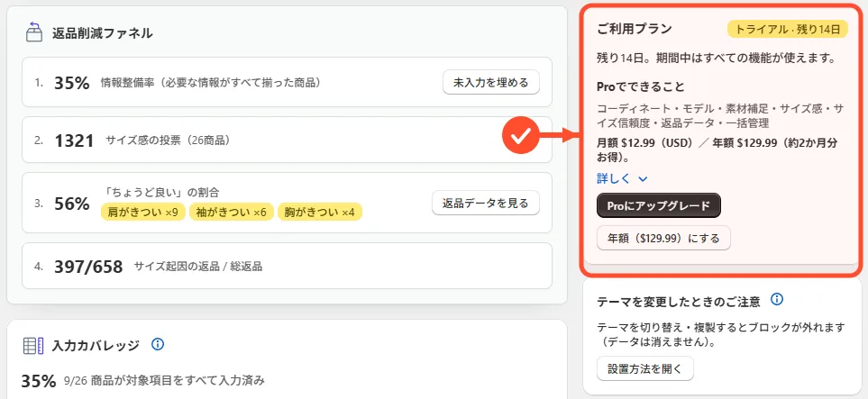Click the ご利用プラン heading
This screenshot has height=399, width=868.
[x=635, y=29]
